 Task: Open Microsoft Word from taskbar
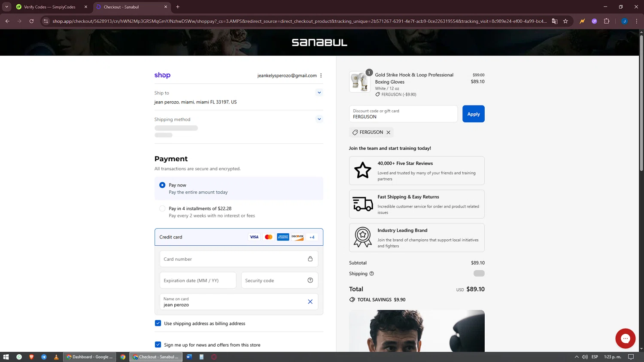coord(189,357)
